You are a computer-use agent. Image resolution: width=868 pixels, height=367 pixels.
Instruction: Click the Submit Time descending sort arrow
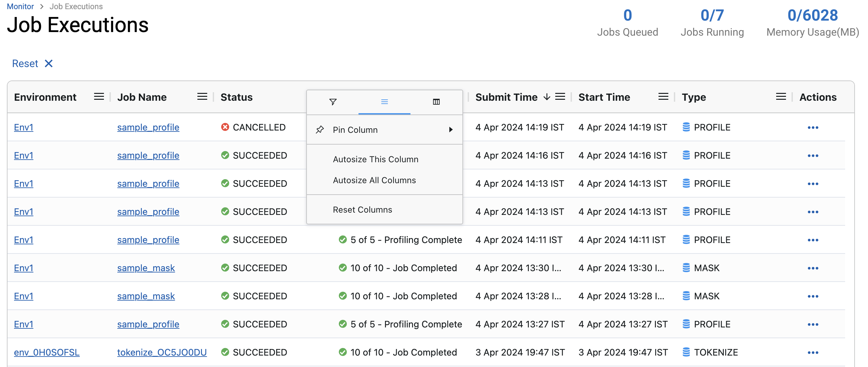pos(546,97)
